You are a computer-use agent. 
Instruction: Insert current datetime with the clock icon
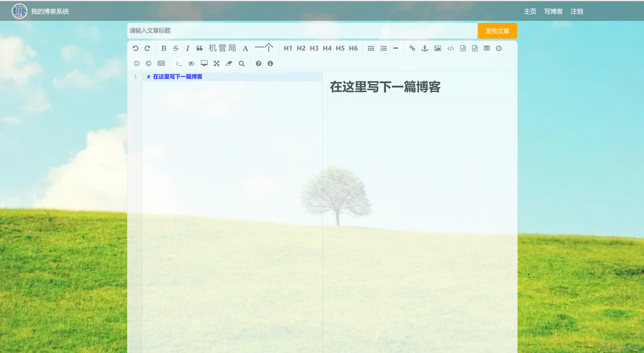click(x=498, y=48)
